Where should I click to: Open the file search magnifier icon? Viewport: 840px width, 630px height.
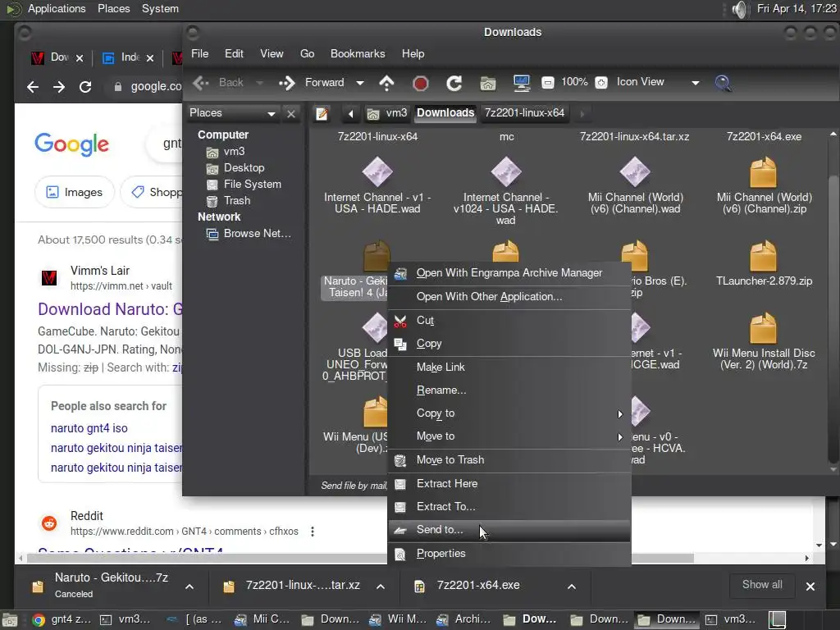tap(724, 83)
